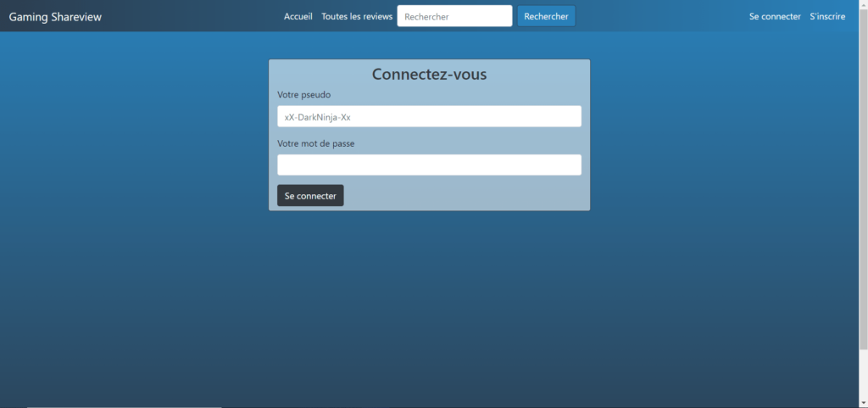Click Se connecter link in top navbar
The height and width of the screenshot is (408, 868).
tap(775, 16)
